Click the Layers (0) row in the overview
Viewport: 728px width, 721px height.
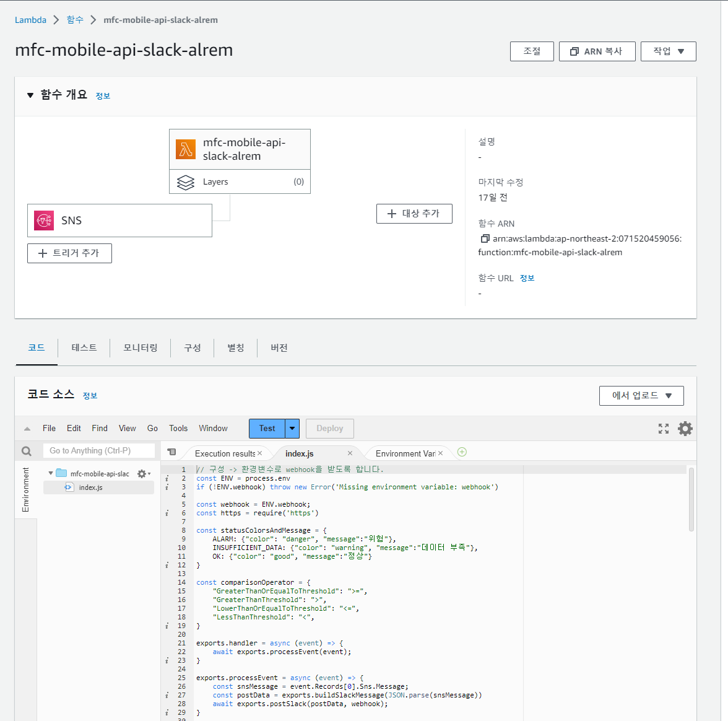[240, 181]
